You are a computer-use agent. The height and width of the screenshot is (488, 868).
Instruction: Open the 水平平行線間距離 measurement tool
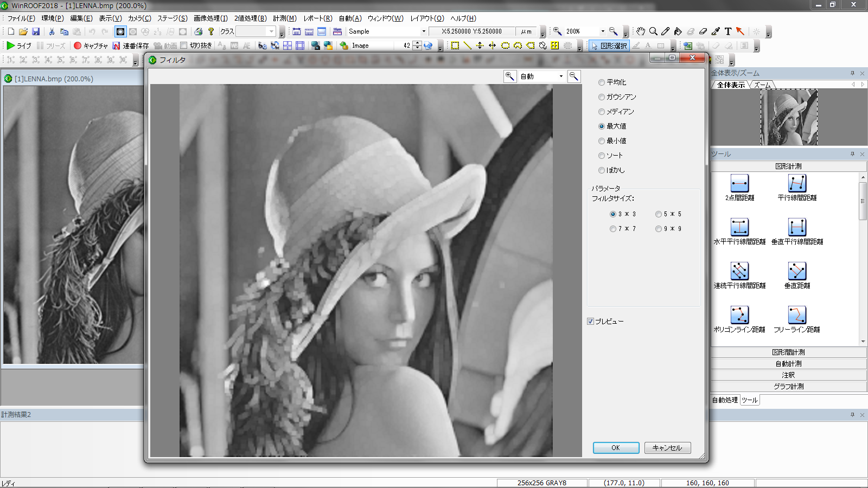(x=739, y=232)
